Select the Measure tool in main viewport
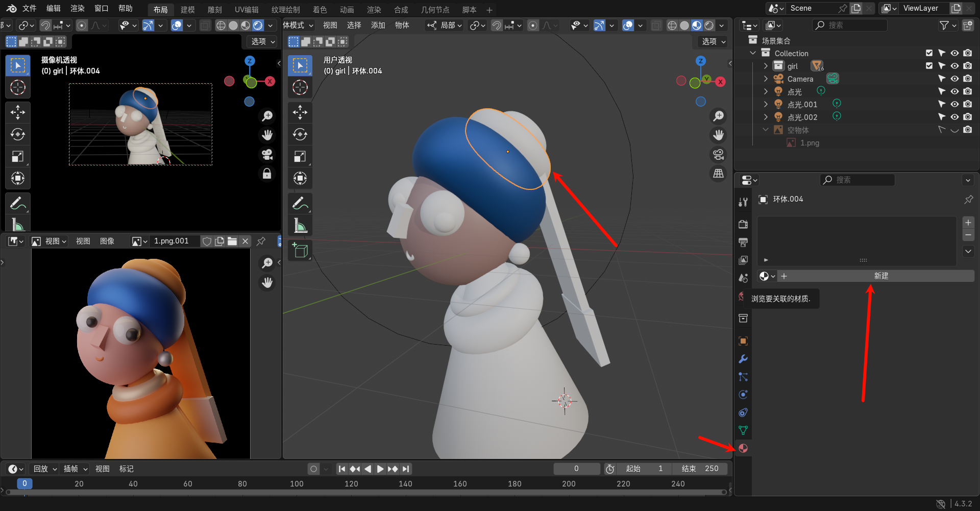Screen dimensions: 980x511 [300, 225]
